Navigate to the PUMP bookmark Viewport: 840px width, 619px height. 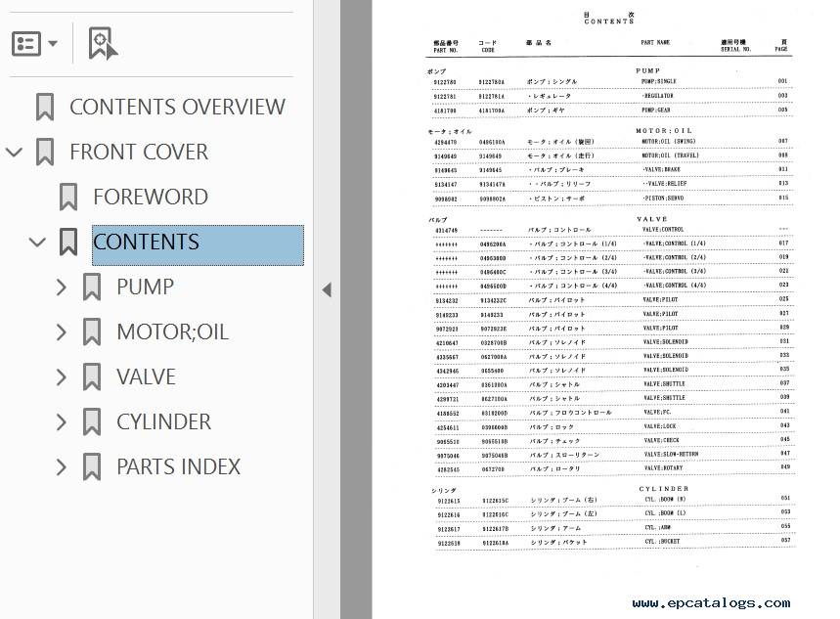tap(145, 287)
